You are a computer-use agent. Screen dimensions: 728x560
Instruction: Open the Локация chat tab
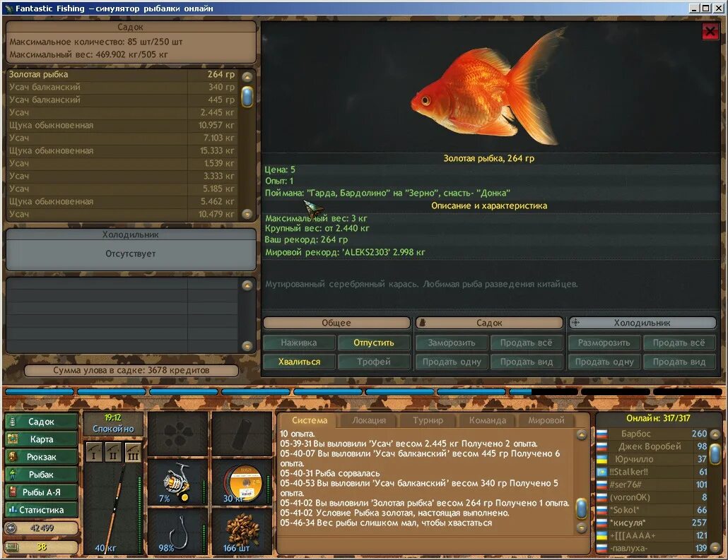pos(368,419)
